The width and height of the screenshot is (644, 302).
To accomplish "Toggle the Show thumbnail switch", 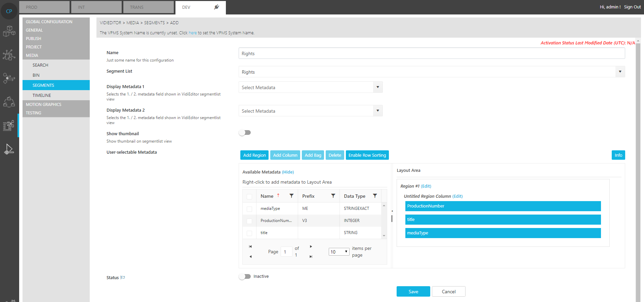I will coord(245,133).
